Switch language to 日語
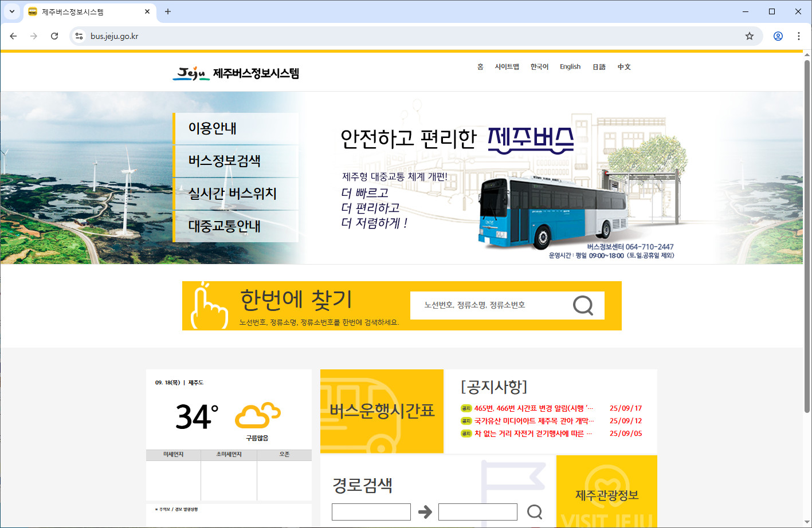The width and height of the screenshot is (812, 528). (x=599, y=67)
